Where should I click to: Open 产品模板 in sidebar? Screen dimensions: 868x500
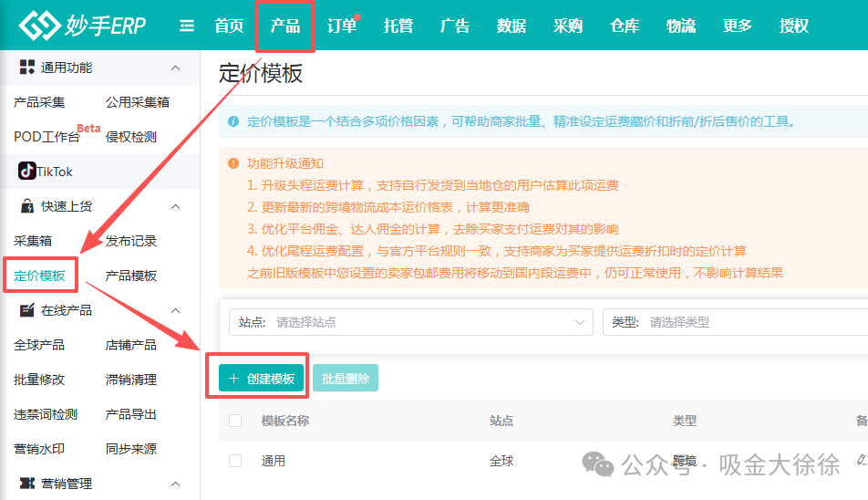coord(131,276)
